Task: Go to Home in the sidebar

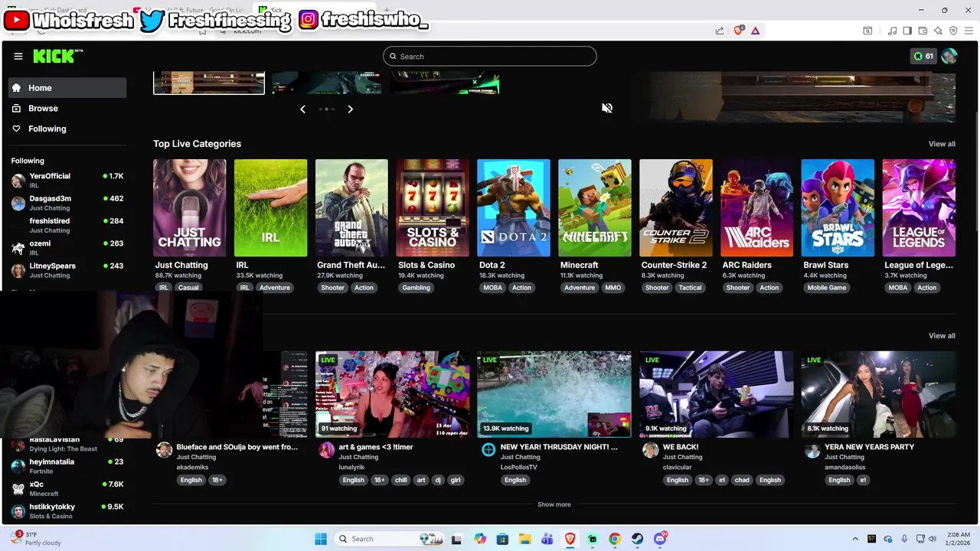Action: (x=67, y=88)
